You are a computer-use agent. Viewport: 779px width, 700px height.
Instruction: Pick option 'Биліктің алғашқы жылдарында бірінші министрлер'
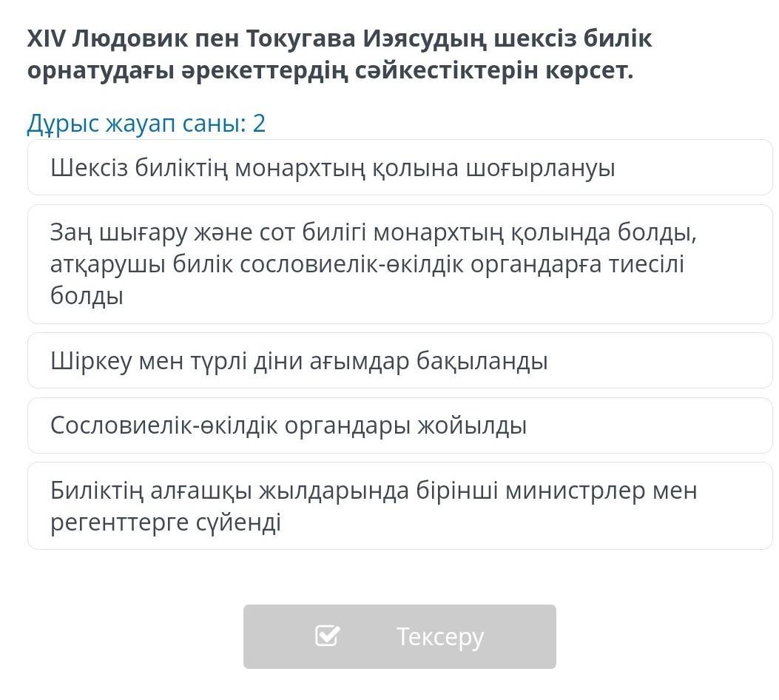(x=400, y=505)
